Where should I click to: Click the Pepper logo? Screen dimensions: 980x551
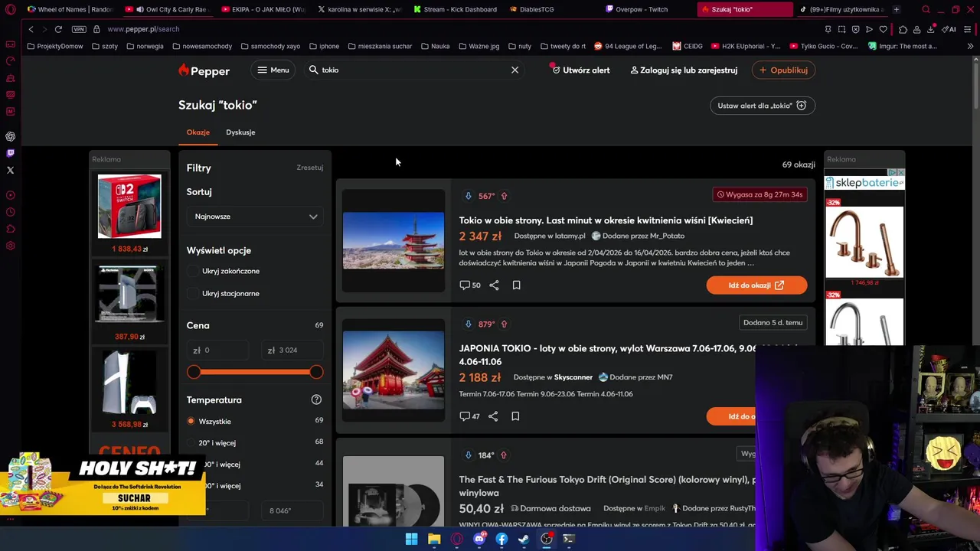pos(204,70)
